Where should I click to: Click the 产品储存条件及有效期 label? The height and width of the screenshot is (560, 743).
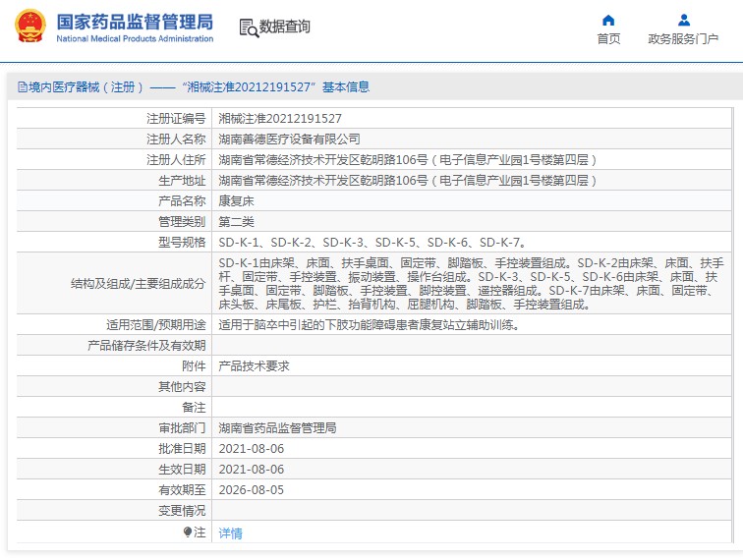pos(146,346)
